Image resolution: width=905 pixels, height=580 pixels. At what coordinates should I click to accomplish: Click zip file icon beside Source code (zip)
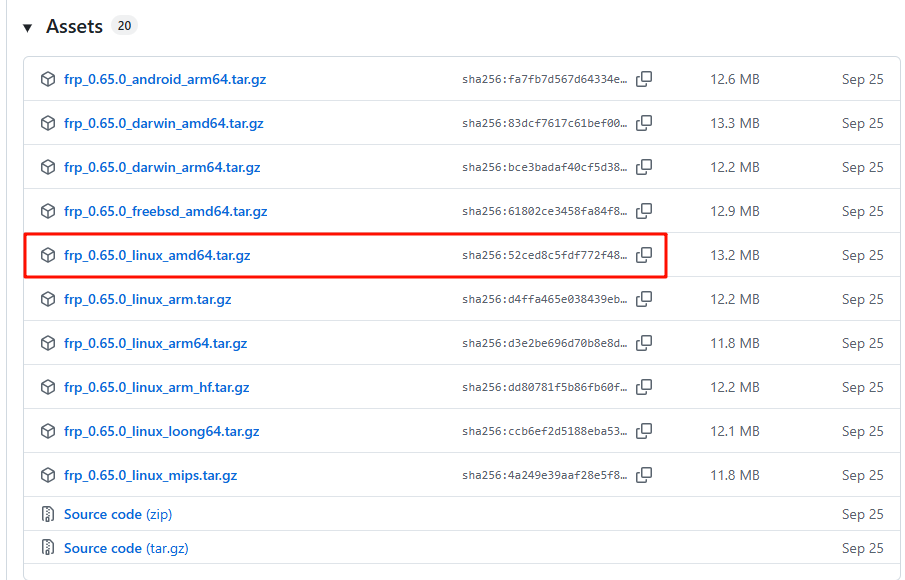pos(48,514)
